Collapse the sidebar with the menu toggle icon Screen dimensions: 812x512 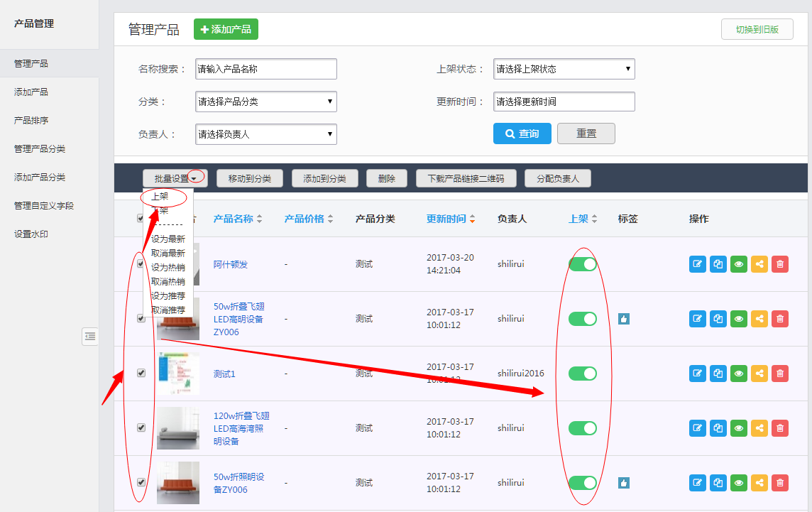pyautogui.click(x=90, y=337)
